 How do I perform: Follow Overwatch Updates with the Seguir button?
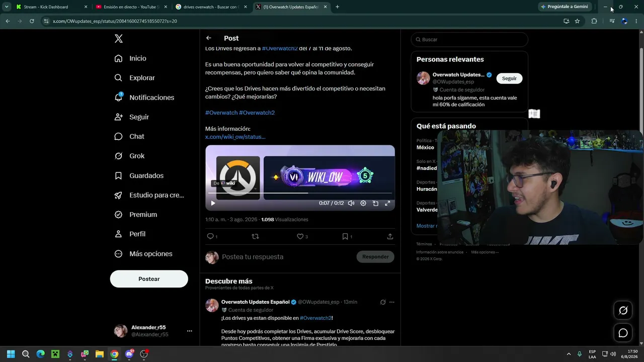[x=509, y=78]
